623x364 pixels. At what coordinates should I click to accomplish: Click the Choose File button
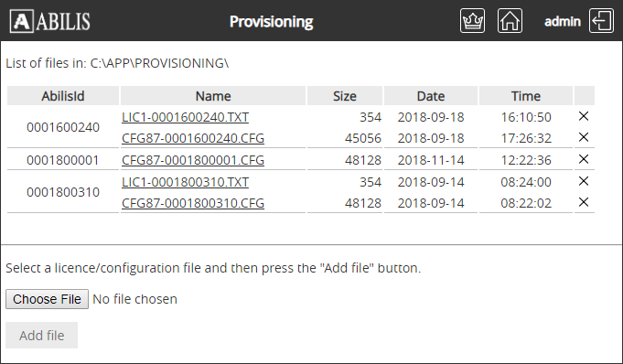click(47, 299)
